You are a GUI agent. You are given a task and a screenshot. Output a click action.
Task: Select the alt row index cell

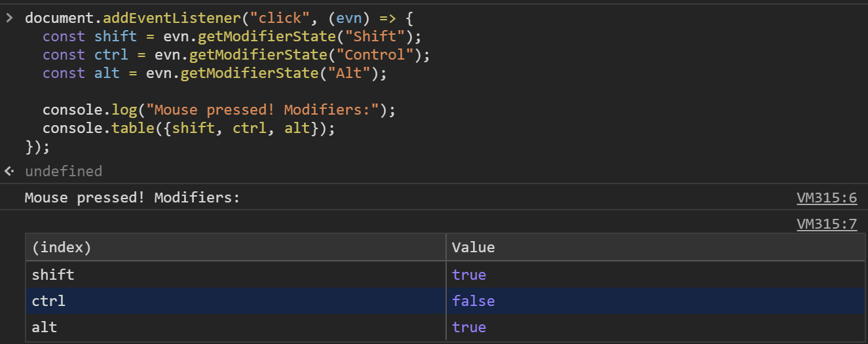45,327
